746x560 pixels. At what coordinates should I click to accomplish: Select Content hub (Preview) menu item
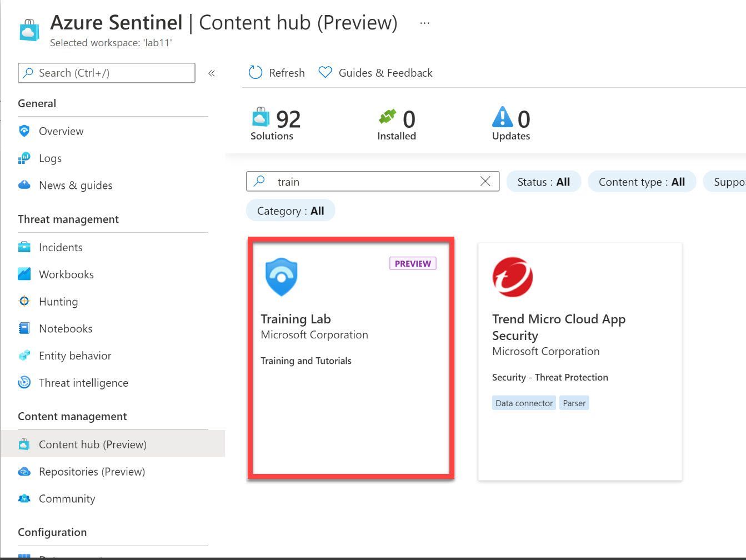point(92,444)
